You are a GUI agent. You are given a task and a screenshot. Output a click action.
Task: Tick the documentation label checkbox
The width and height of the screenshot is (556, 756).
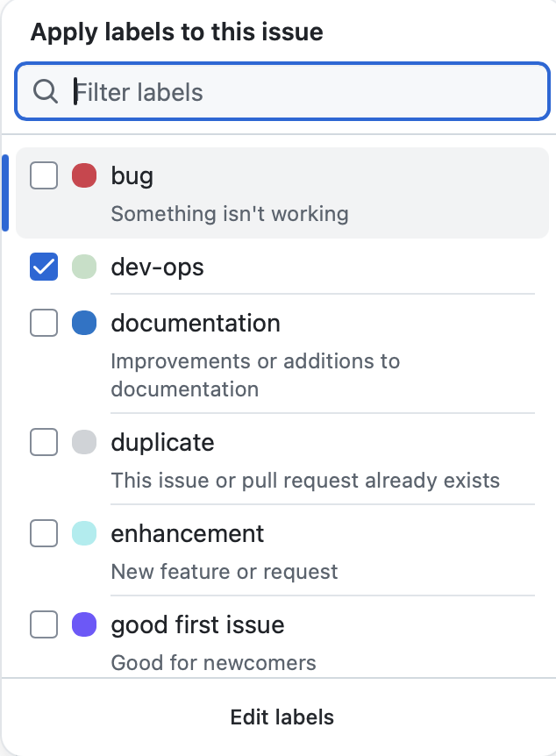click(44, 323)
